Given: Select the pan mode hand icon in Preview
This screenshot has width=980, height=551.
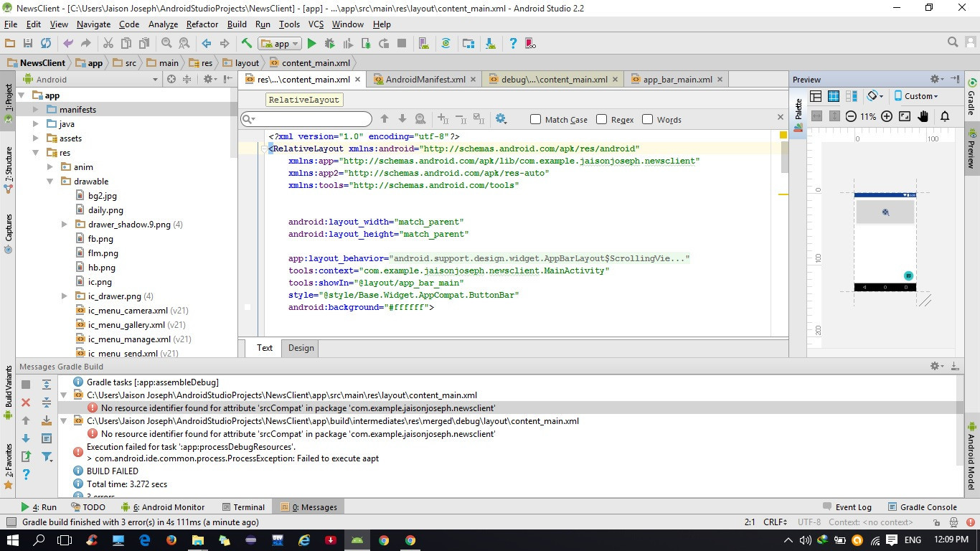Looking at the screenshot, I should (x=923, y=116).
